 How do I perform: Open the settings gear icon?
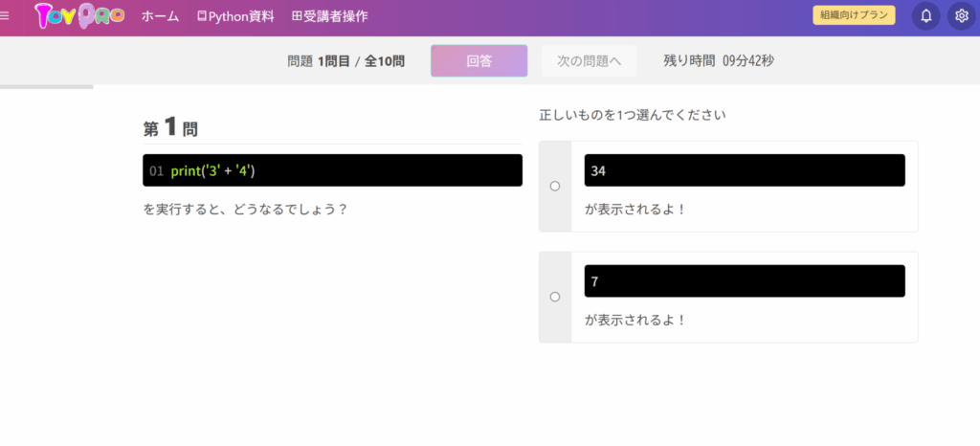(962, 16)
